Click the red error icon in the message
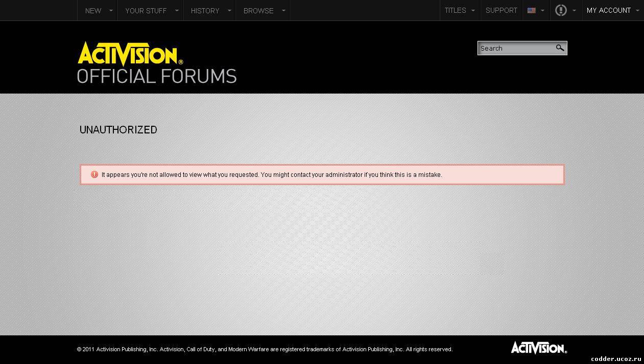Viewport: 644px width, 364px height. tap(94, 174)
